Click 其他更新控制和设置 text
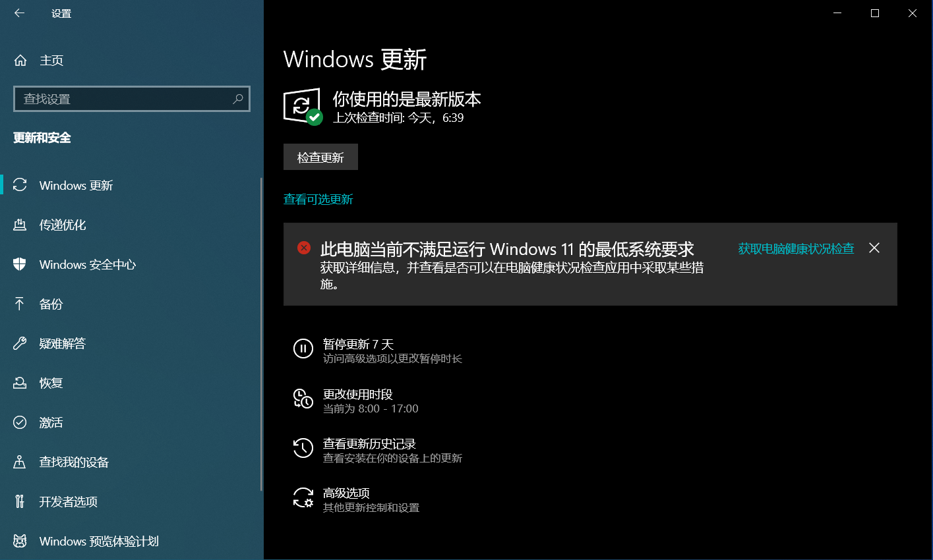This screenshot has width=933, height=560. 371,508
